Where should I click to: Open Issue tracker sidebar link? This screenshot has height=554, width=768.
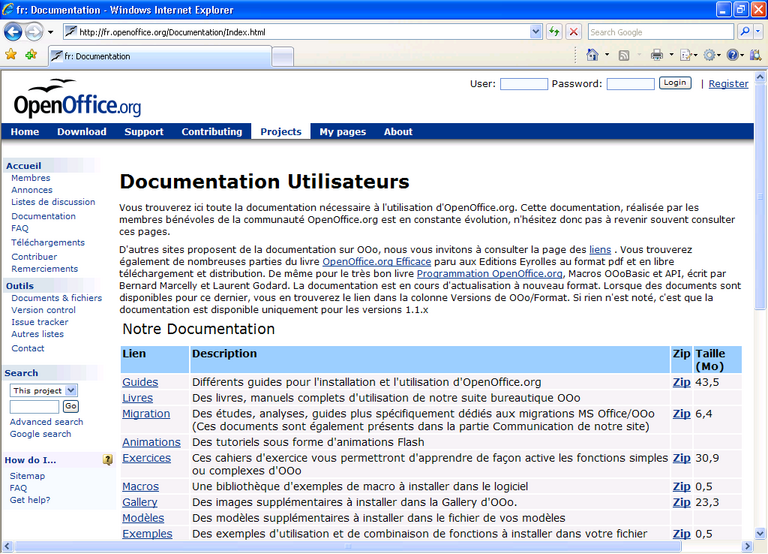point(40,322)
